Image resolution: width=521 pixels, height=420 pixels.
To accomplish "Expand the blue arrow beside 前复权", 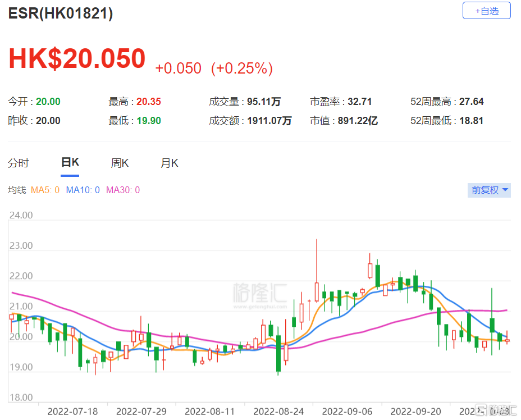I will pos(504,190).
